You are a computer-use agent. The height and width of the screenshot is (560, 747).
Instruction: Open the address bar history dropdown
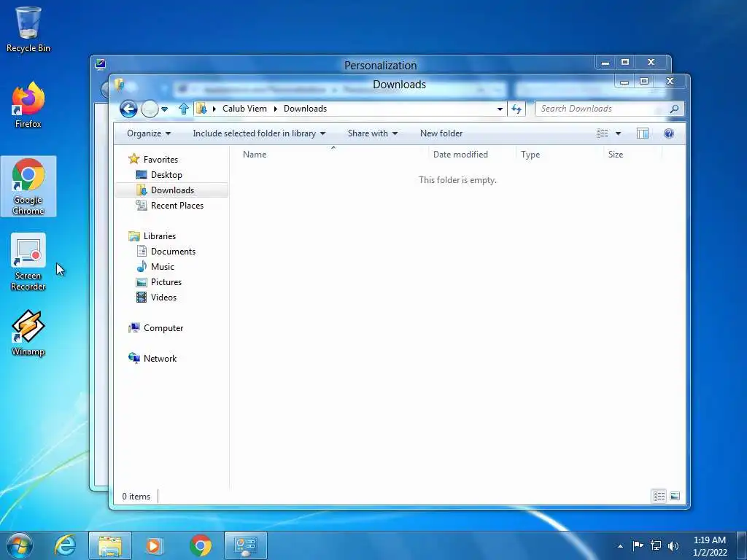tap(500, 109)
